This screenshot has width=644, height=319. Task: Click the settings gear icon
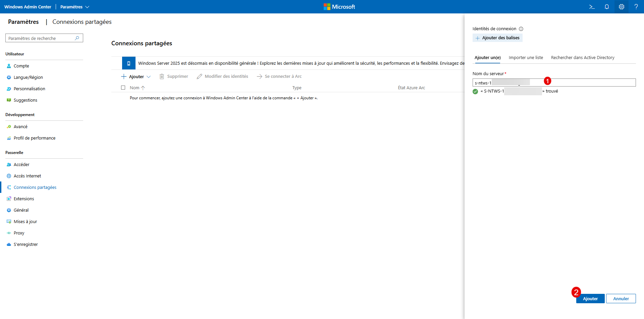tap(621, 7)
